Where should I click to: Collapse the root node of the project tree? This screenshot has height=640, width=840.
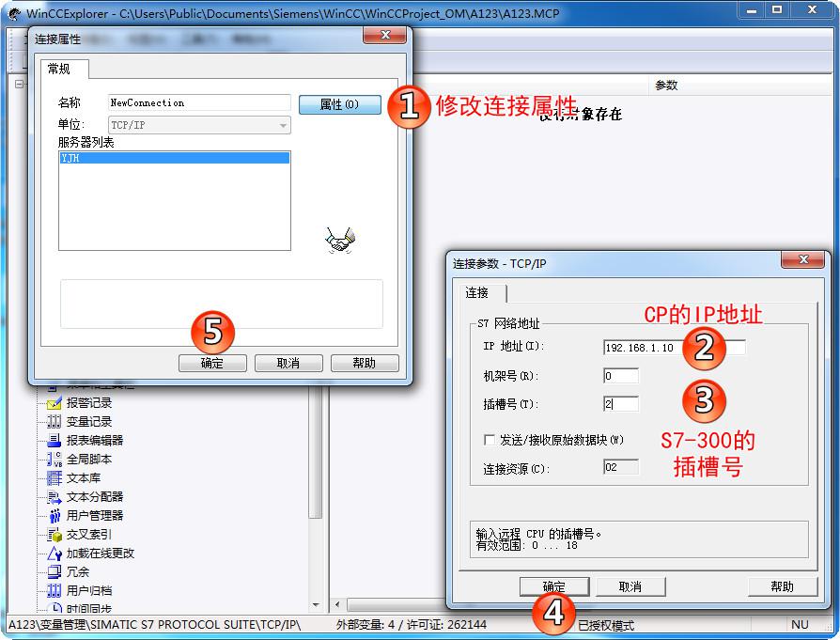(20, 85)
